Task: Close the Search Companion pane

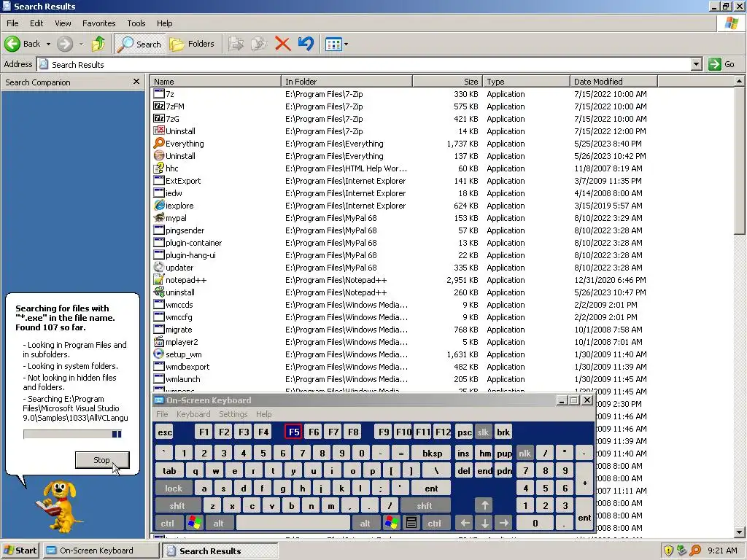Action: click(x=136, y=82)
